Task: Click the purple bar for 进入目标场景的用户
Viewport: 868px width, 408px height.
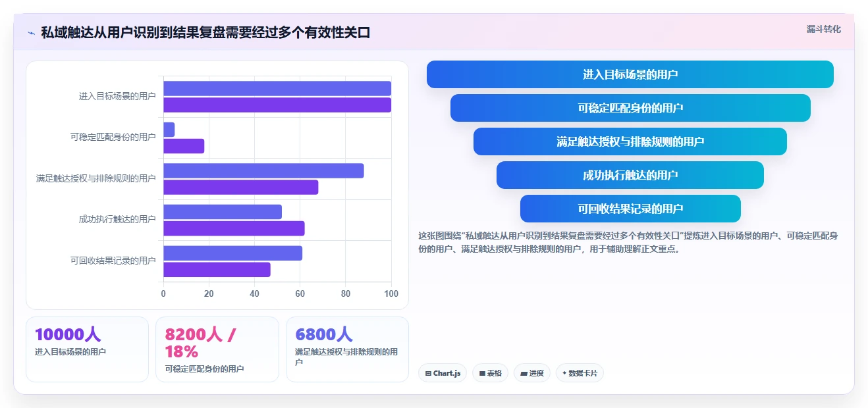Action: pos(277,105)
